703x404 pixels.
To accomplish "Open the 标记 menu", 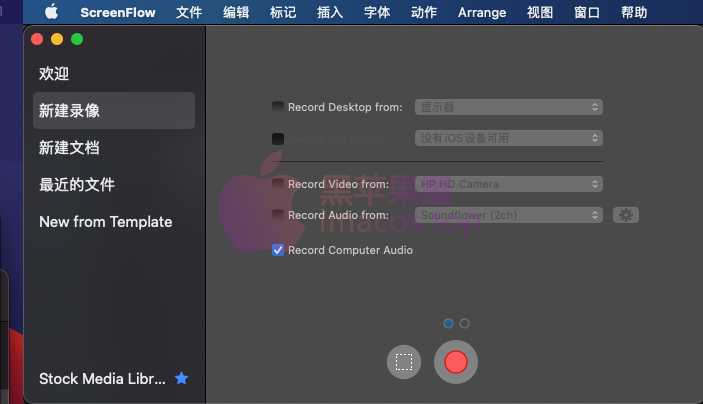I will [x=283, y=13].
